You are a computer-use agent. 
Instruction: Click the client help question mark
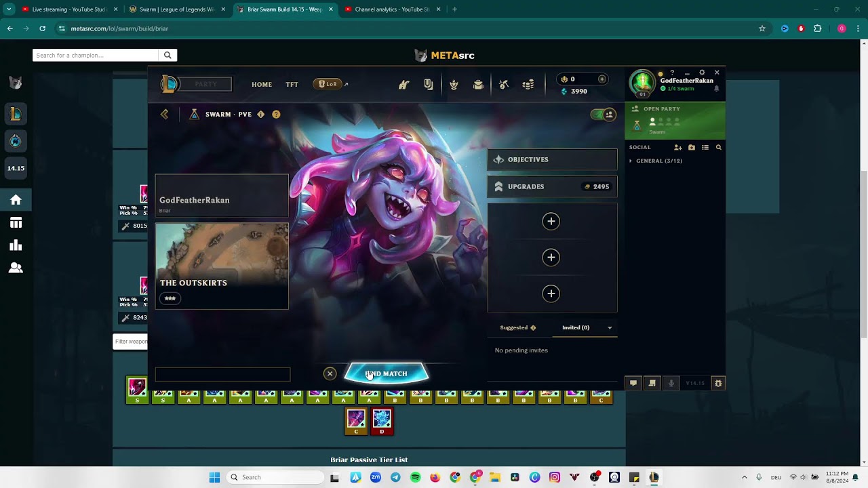[x=672, y=73]
